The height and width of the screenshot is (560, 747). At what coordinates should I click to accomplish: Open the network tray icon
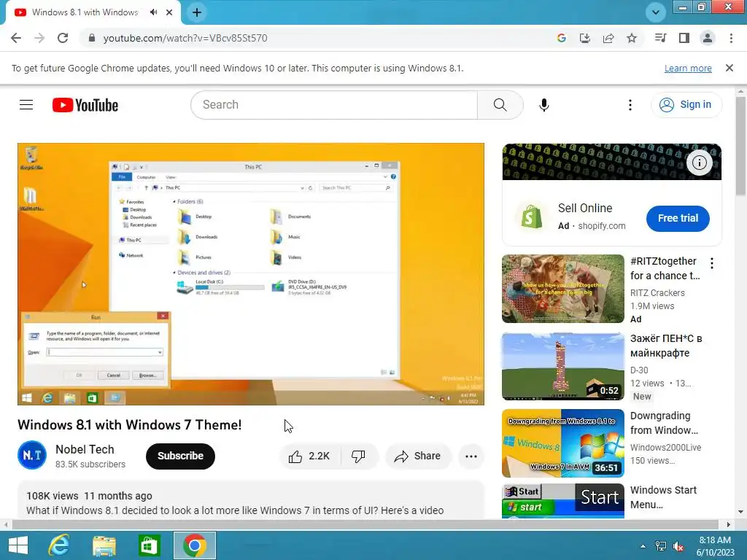pyautogui.click(x=660, y=546)
